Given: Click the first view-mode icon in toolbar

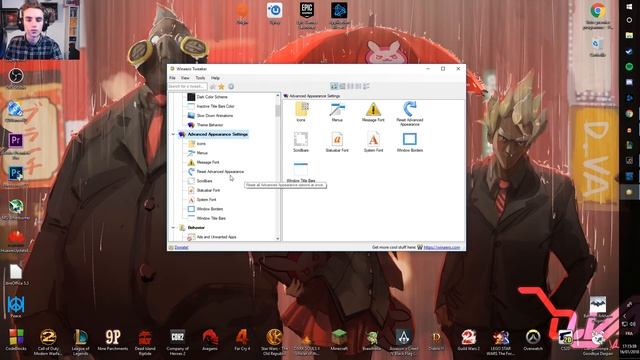Looking at the screenshot, I should point(334,86).
